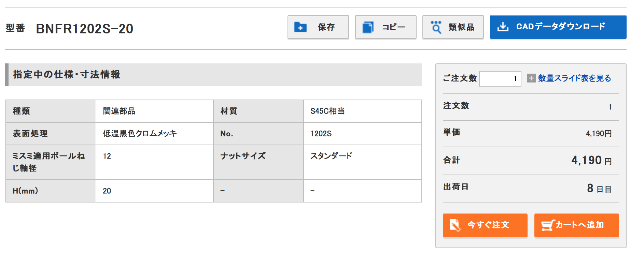
Task: Download CAD data with CADデータダウンロード
Action: pyautogui.click(x=558, y=27)
